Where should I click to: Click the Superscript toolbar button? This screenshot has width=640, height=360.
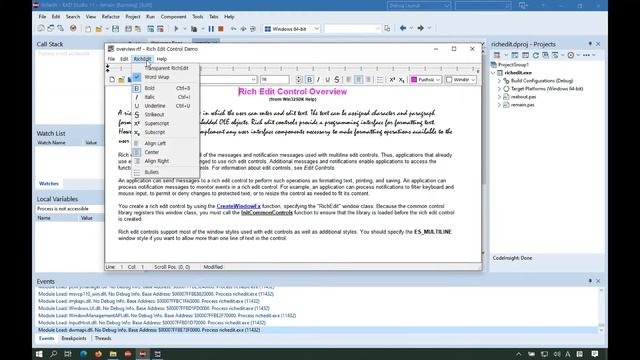coord(392,80)
